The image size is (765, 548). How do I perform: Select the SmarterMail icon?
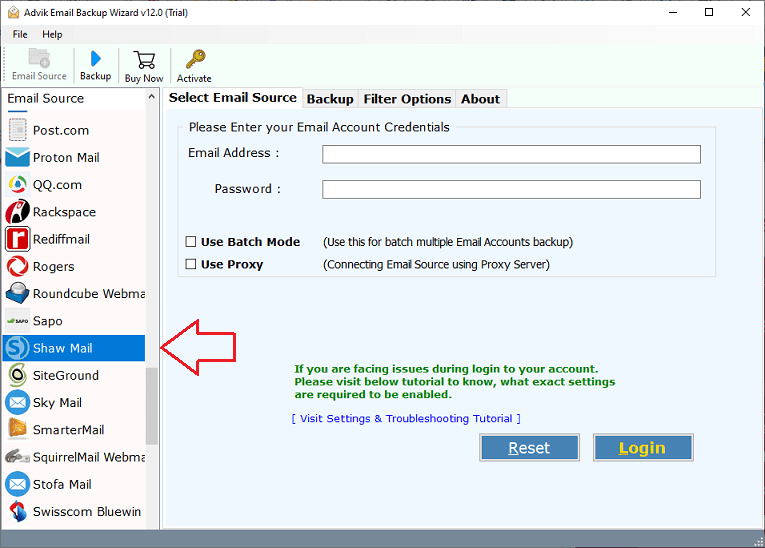tap(18, 429)
